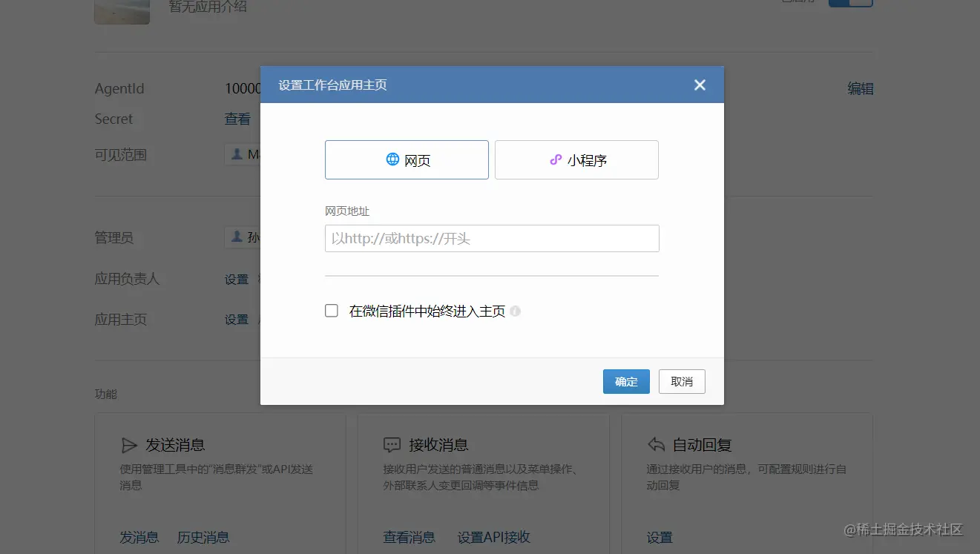Cancel with the 取消 button
This screenshot has width=980, height=554.
(682, 381)
